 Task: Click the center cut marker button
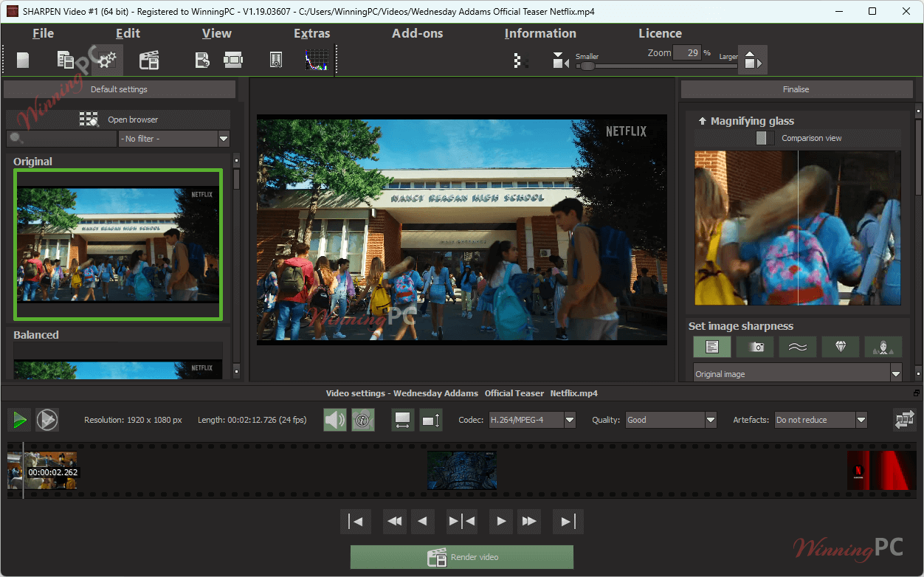(x=462, y=522)
